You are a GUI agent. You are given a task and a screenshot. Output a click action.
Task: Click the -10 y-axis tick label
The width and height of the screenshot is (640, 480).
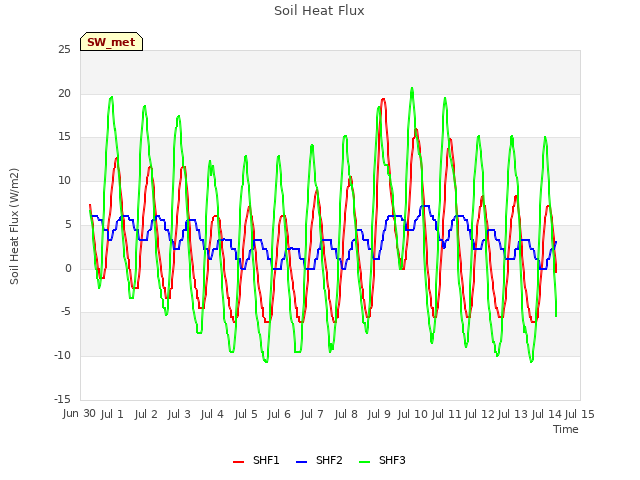pos(62,356)
